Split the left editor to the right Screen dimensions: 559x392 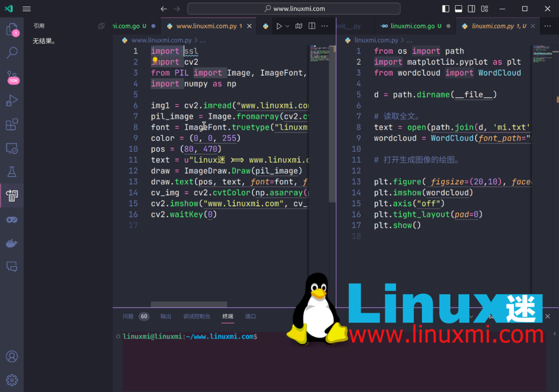click(x=312, y=26)
